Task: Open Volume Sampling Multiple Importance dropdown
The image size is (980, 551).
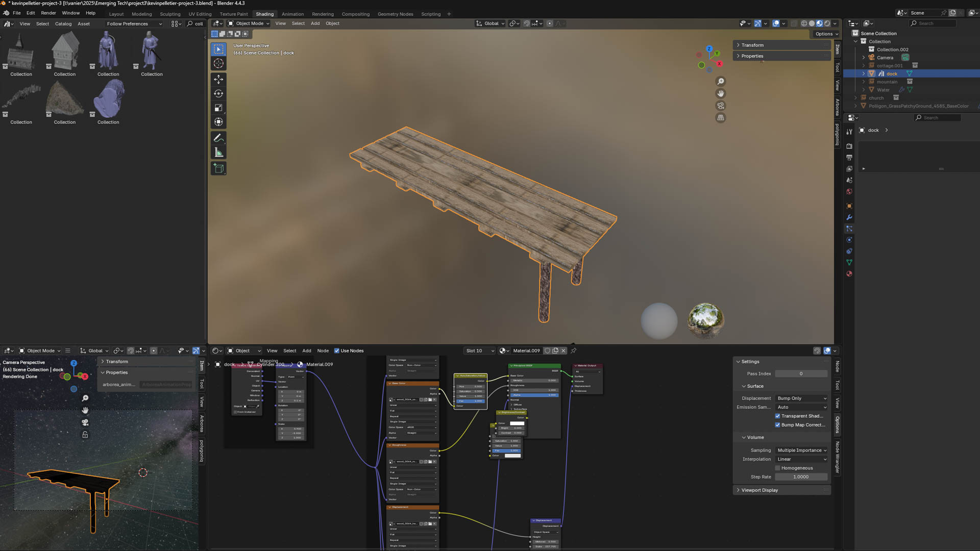Action: click(801, 450)
